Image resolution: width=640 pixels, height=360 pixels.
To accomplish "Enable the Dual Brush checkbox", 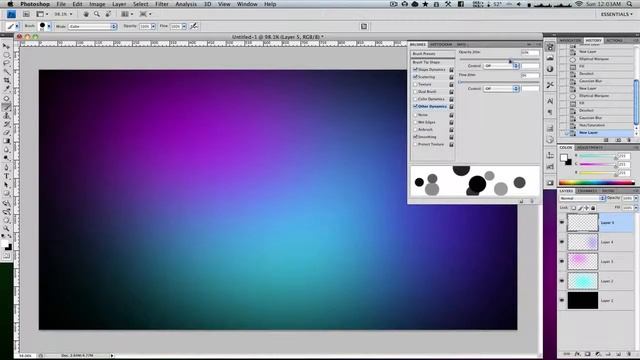I will point(415,91).
